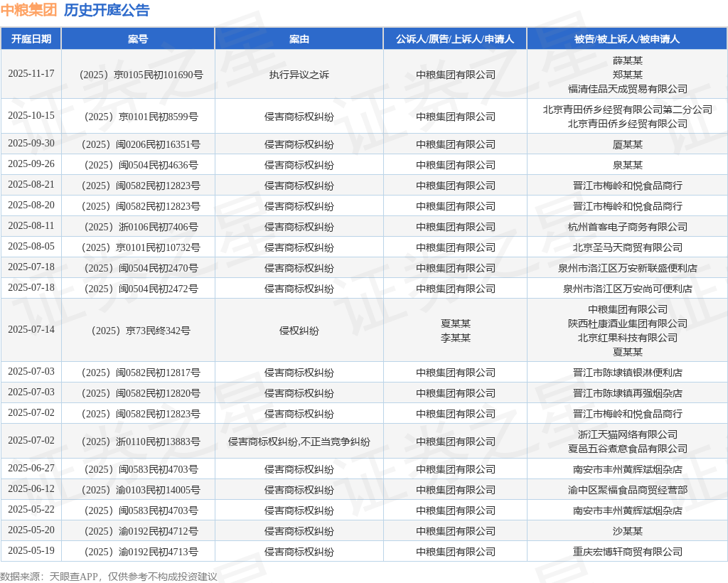Image resolution: width=728 pixels, height=583 pixels.
Task: Select the date cell 2025-08-11
Action: pos(31,225)
